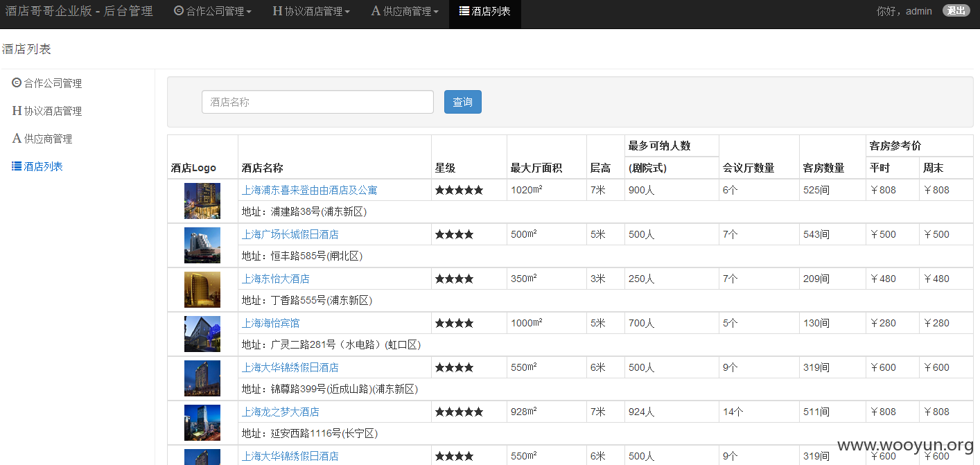Click four-star rating of 上海海怡宾馆
The height and width of the screenshot is (465, 980).
454,323
